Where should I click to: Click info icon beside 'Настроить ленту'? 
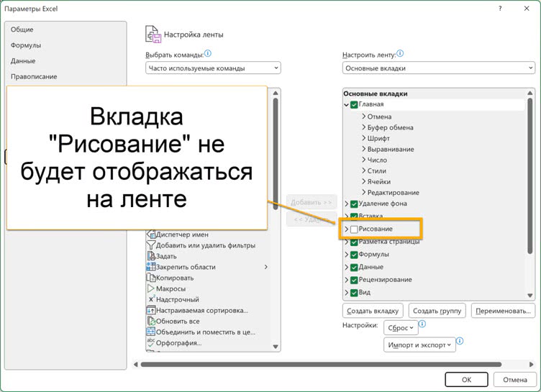tap(400, 53)
